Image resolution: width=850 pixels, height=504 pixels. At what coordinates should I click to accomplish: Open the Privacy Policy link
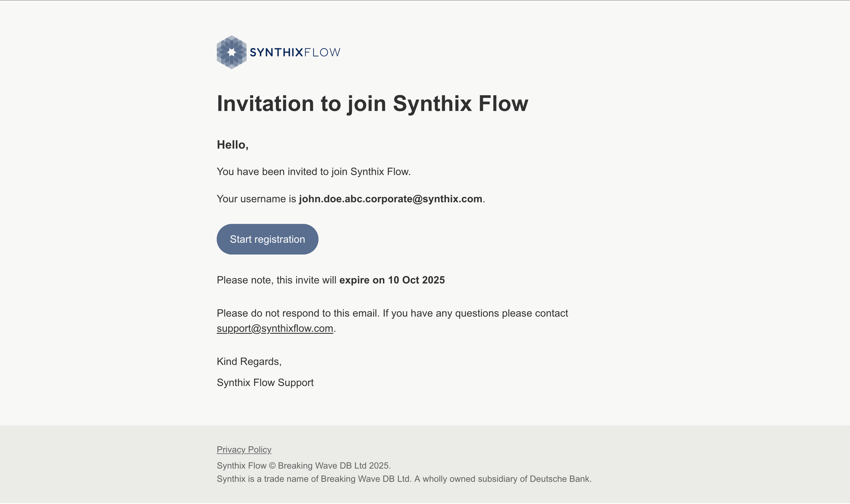(244, 450)
